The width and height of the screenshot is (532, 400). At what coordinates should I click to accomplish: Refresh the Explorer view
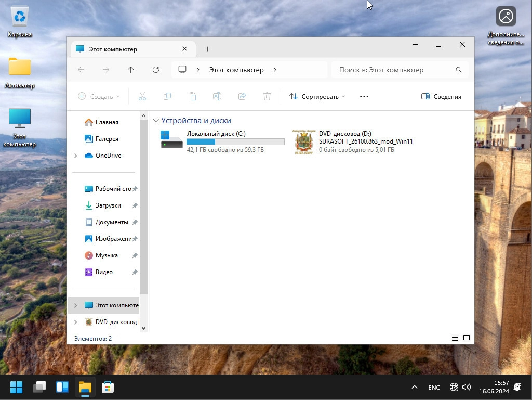[x=156, y=70]
